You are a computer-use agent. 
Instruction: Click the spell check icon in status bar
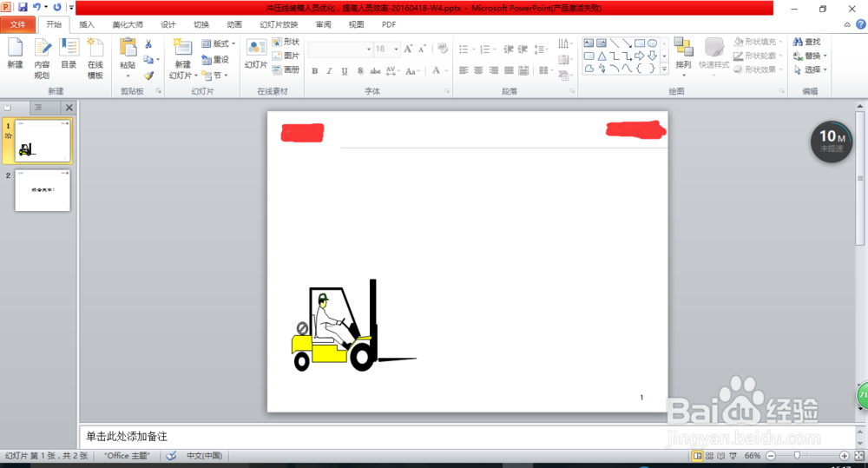[172, 456]
